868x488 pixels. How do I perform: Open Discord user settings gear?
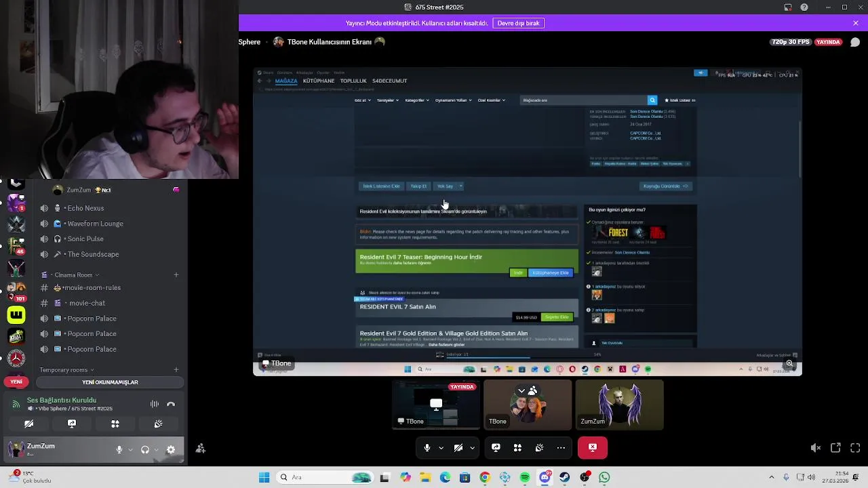pos(171,449)
